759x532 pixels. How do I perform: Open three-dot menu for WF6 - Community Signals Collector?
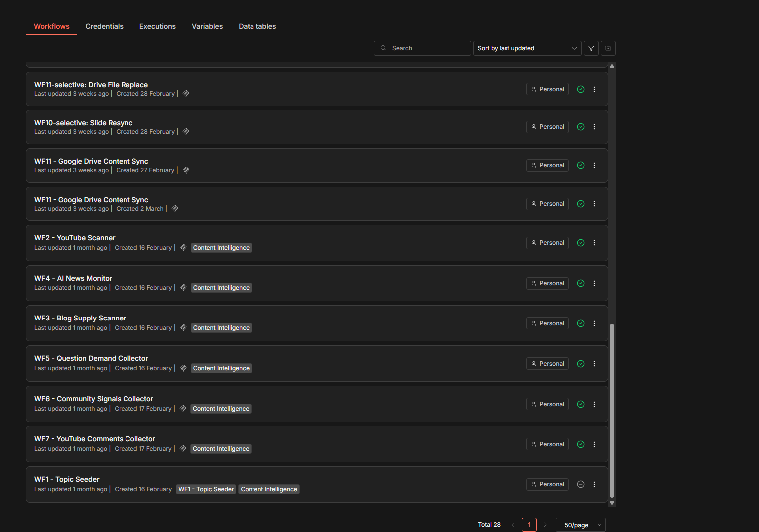(x=594, y=404)
